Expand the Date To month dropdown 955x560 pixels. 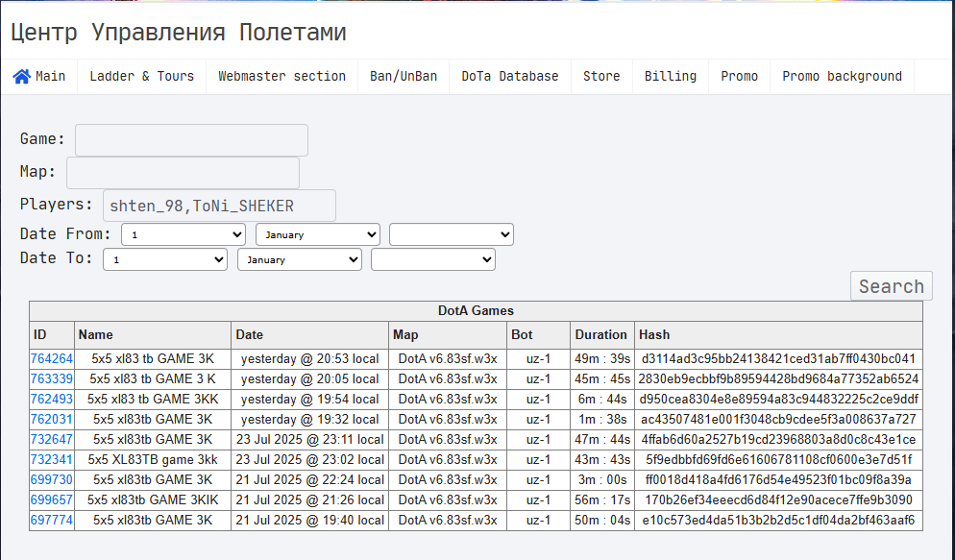(300, 259)
